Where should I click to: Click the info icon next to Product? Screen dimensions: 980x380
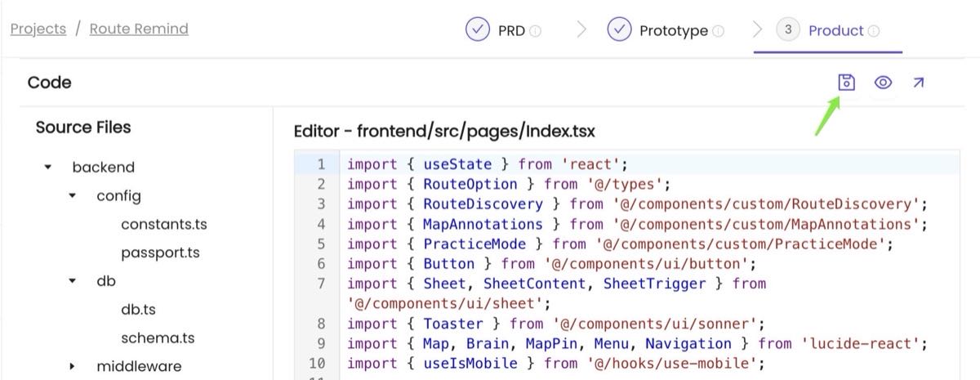tap(873, 31)
